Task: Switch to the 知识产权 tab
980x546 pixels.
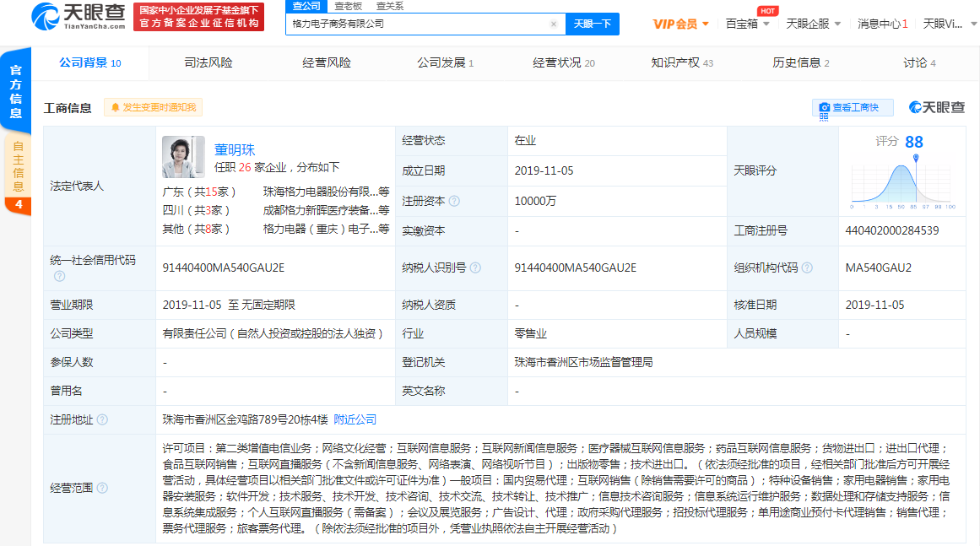Action: pos(681,63)
